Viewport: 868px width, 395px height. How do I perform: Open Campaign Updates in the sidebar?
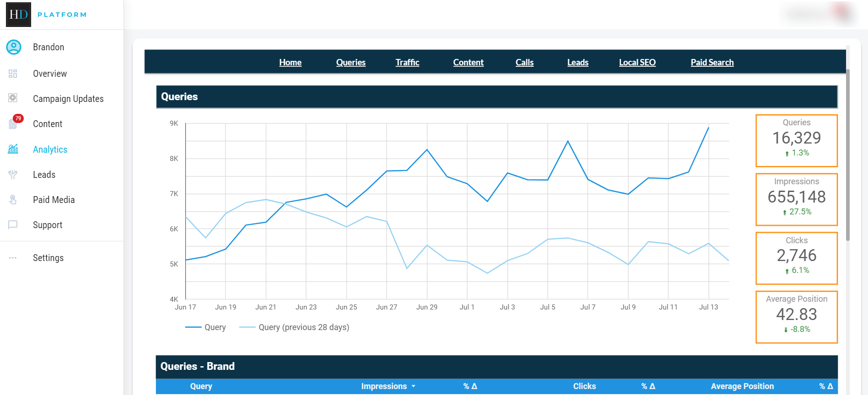click(68, 99)
